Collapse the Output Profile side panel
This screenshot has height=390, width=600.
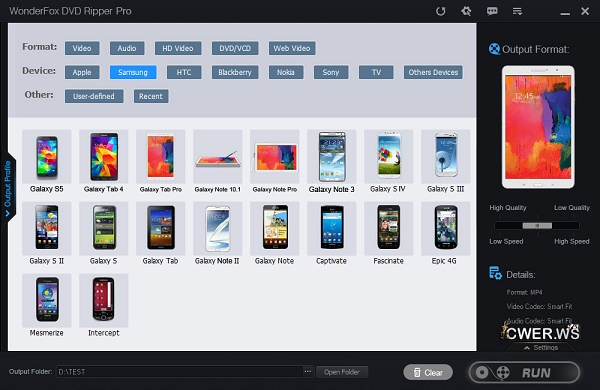point(8,189)
